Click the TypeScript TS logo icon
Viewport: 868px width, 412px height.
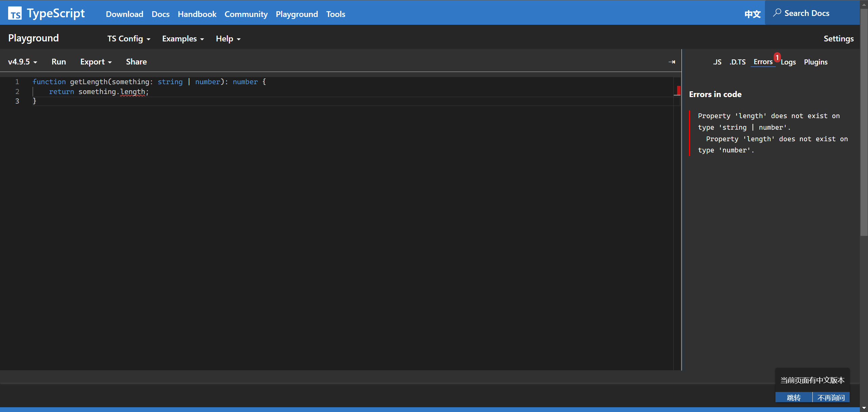point(15,14)
